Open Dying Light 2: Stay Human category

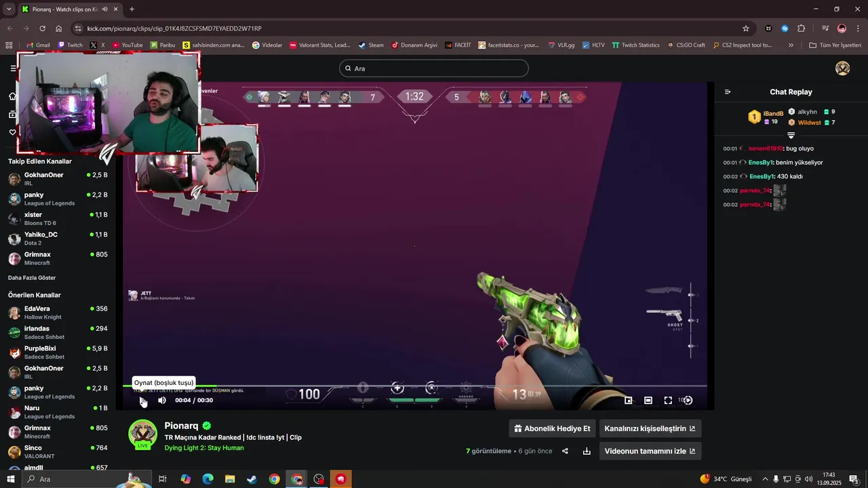pos(204,448)
